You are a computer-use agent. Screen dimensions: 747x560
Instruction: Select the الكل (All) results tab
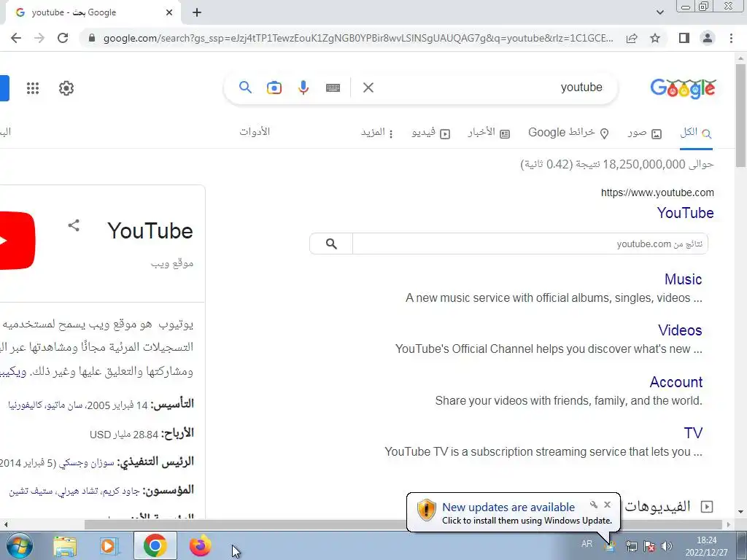pyautogui.click(x=696, y=133)
